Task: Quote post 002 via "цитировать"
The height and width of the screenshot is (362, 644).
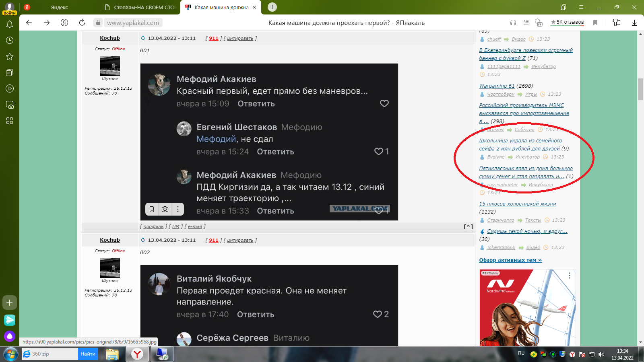Action: (x=240, y=241)
